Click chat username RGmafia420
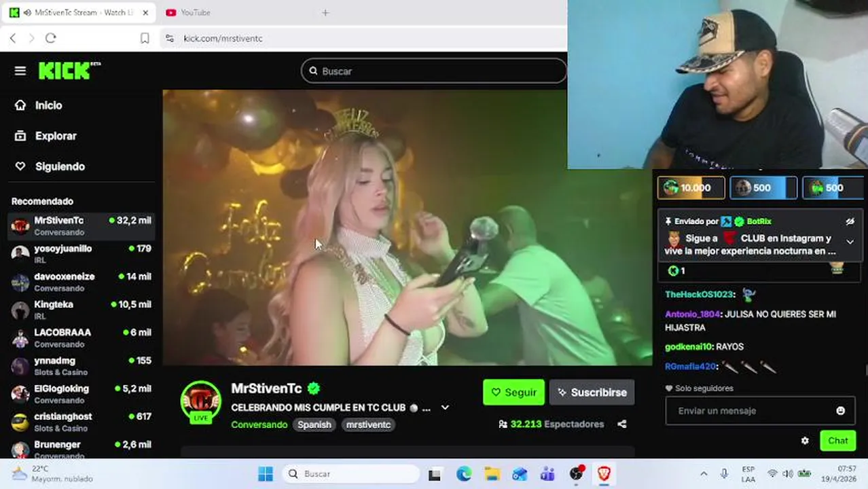This screenshot has width=868, height=489. click(690, 366)
